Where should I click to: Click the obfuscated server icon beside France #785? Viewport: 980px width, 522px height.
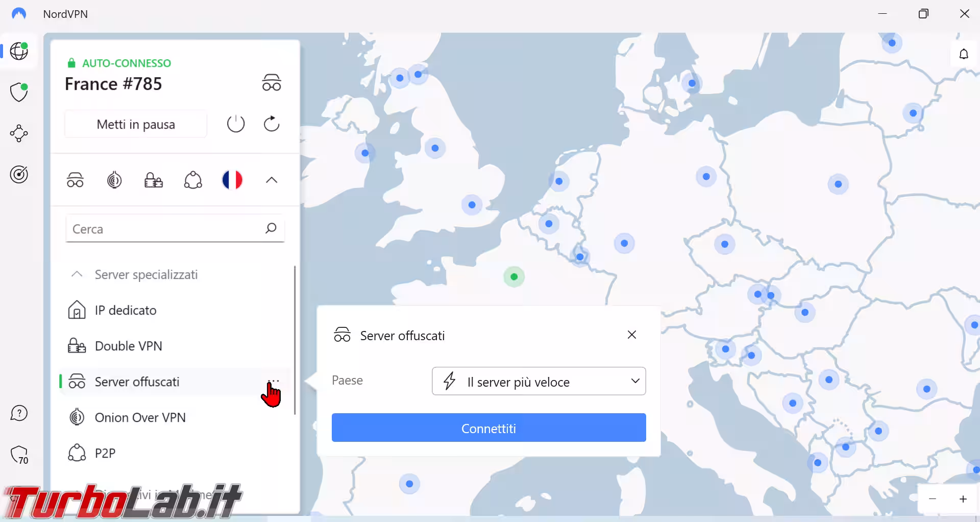[272, 82]
